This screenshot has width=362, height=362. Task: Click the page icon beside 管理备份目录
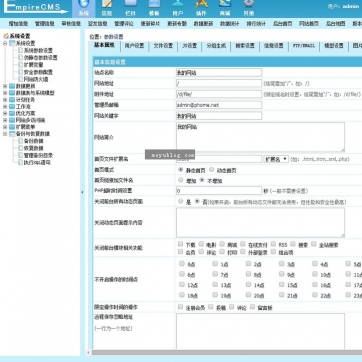(20, 155)
